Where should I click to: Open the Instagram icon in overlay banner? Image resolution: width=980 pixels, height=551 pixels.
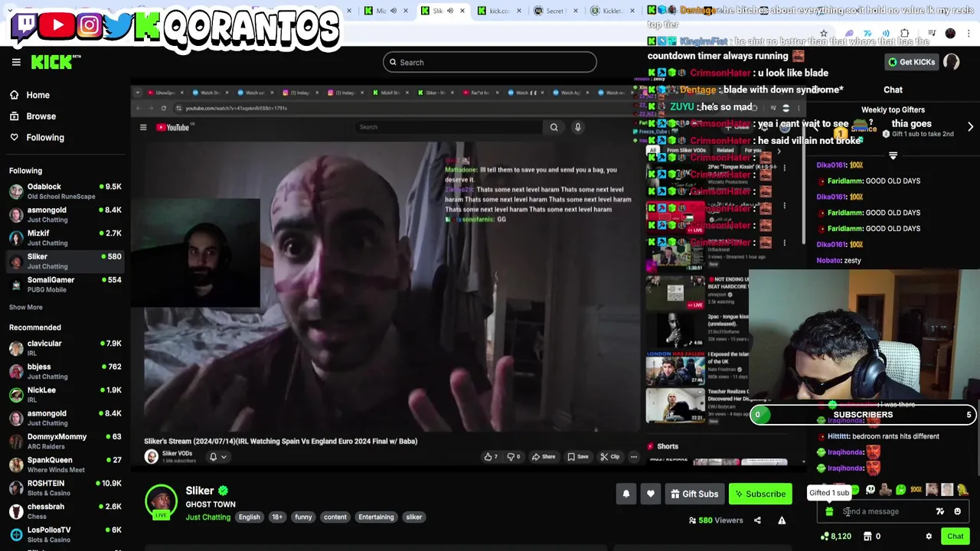89,25
